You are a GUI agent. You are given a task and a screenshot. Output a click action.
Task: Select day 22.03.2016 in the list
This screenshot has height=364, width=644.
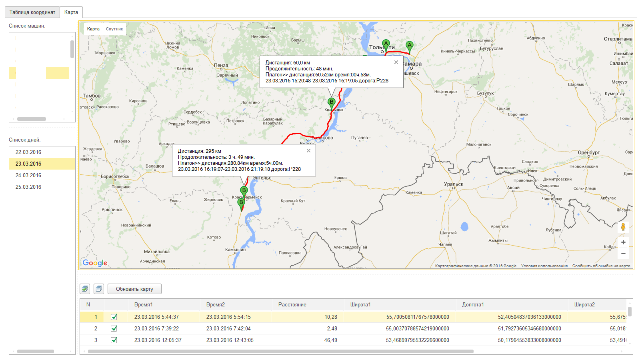(42, 152)
